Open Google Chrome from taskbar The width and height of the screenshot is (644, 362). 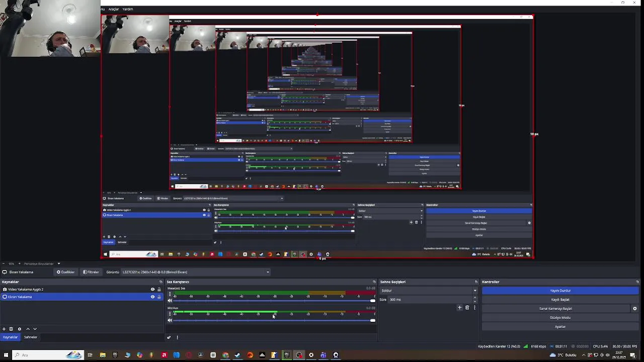225,355
